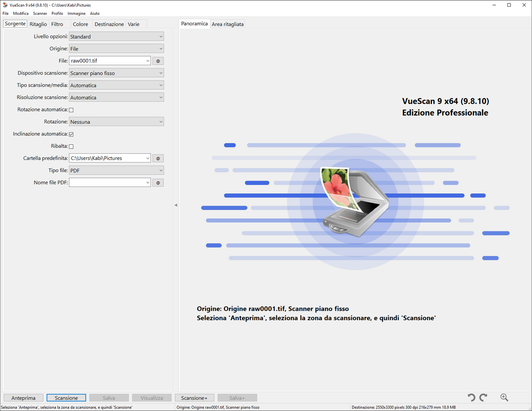The height and width of the screenshot is (411, 532).
Task: Switch to the Colore tab
Action: [81, 24]
